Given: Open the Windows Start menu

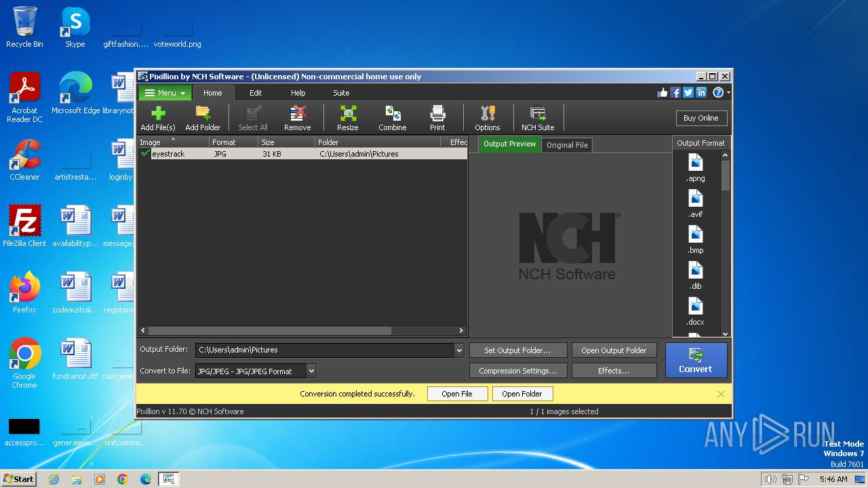Looking at the screenshot, I should click(19, 479).
